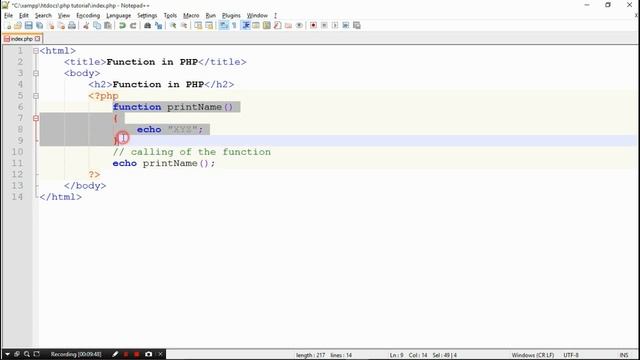The width and height of the screenshot is (640, 360).
Task: Open Folder as Workspace toolbar icon
Action: tap(288, 25)
